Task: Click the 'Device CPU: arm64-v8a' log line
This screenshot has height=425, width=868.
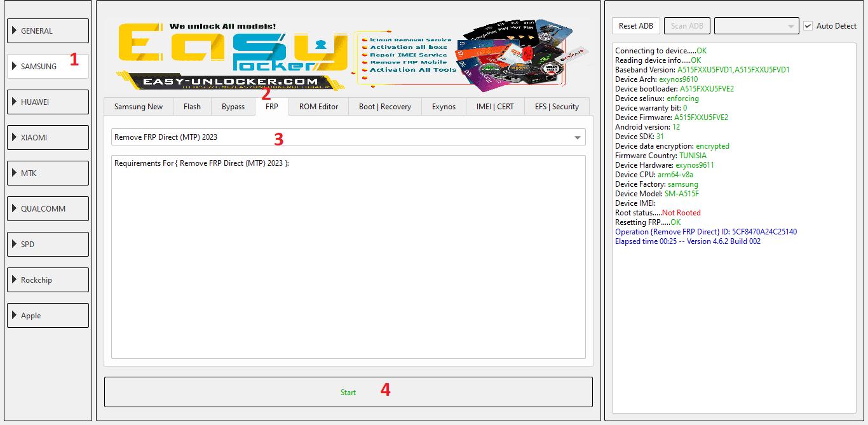Action: tap(654, 175)
